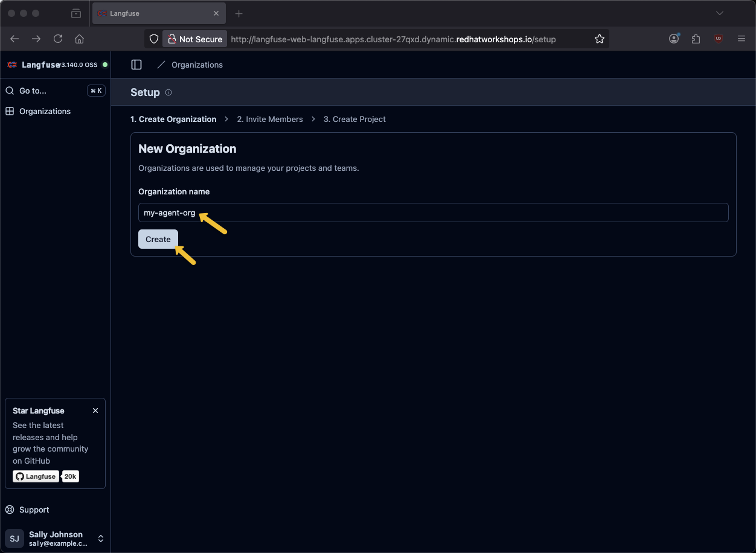Open Firefox account profile icon
The image size is (756, 553).
pyautogui.click(x=674, y=39)
